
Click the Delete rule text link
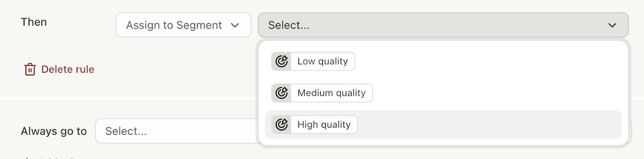coord(68,69)
